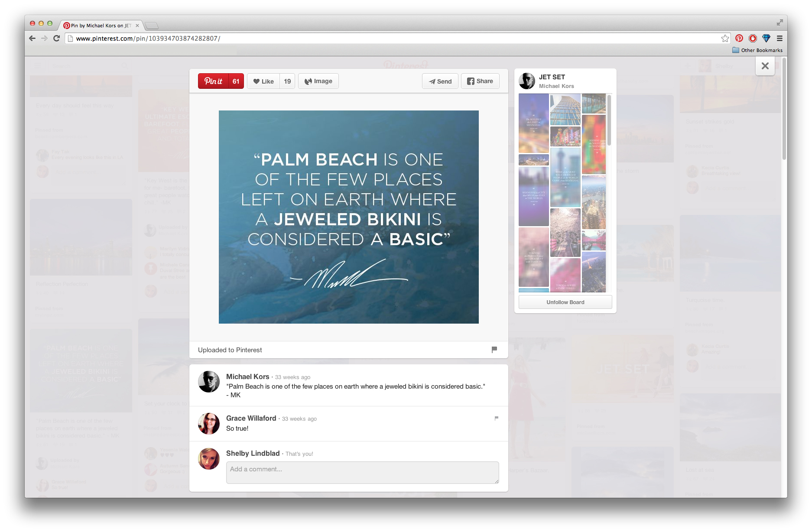The width and height of the screenshot is (812, 532).
Task: Open the skyscraper thumbnail in JET SET board
Action: click(565, 110)
